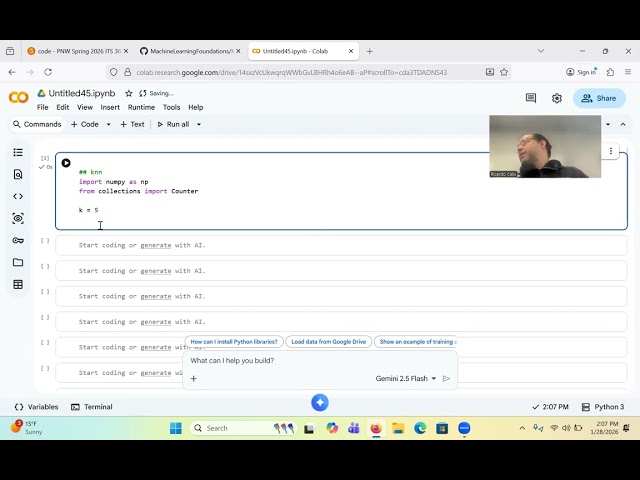This screenshot has height=480, width=640.
Task: Open the Runtime menu
Action: tap(141, 107)
